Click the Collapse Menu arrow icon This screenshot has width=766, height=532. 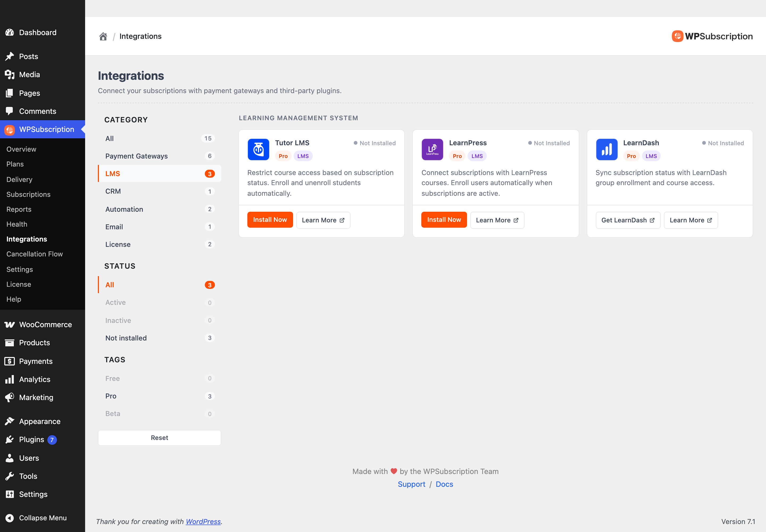(x=10, y=518)
